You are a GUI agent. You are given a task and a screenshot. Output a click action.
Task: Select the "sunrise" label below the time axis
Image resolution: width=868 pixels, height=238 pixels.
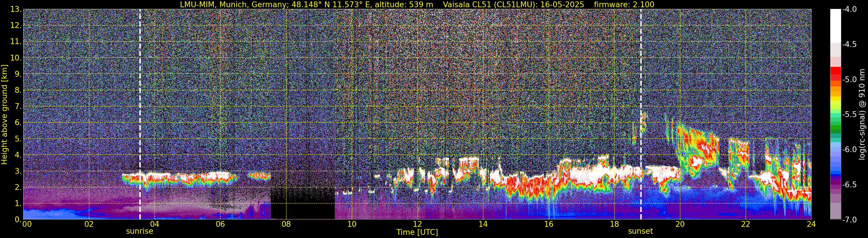[140, 231]
